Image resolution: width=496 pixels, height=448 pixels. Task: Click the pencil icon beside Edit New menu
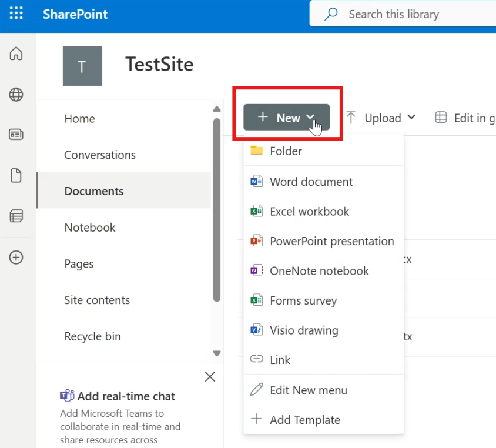click(x=257, y=389)
